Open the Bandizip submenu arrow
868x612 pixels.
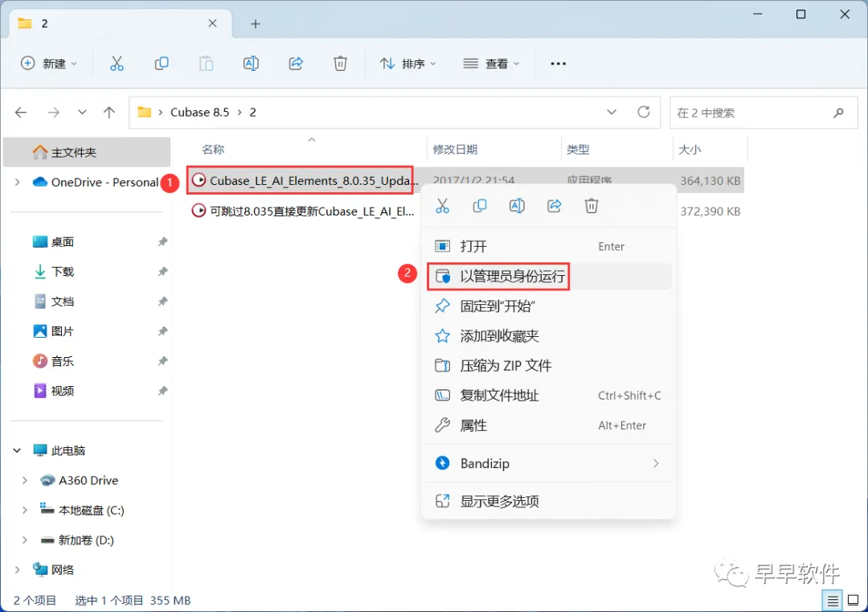(x=656, y=463)
